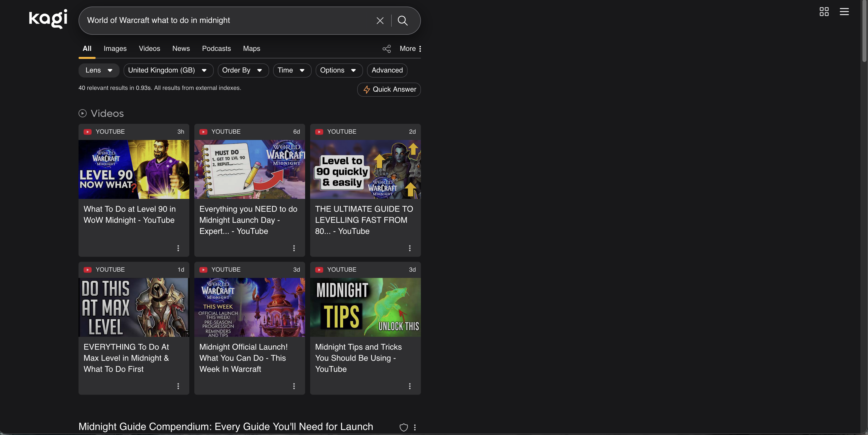Open the three-dot menu on the Level 90 video card
This screenshot has height=435, width=868.
(x=178, y=248)
